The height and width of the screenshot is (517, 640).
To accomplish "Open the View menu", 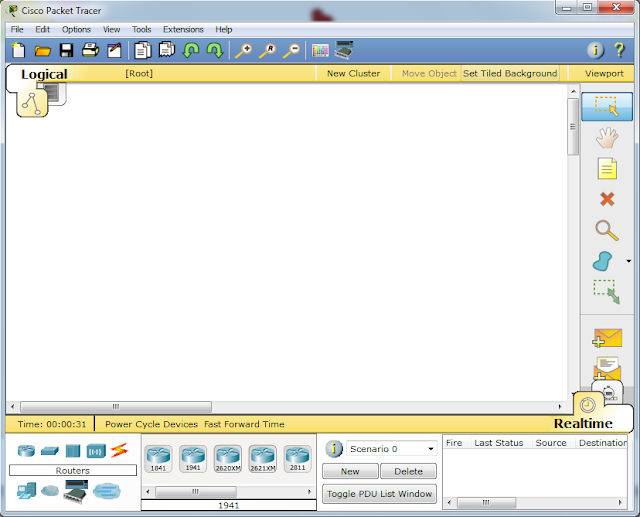I will click(x=111, y=29).
